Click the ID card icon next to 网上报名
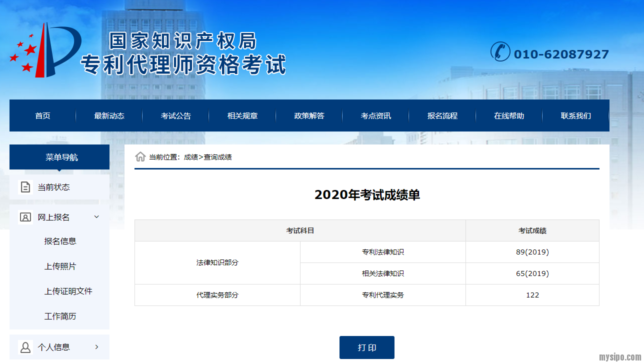The height and width of the screenshot is (364, 644). point(25,217)
